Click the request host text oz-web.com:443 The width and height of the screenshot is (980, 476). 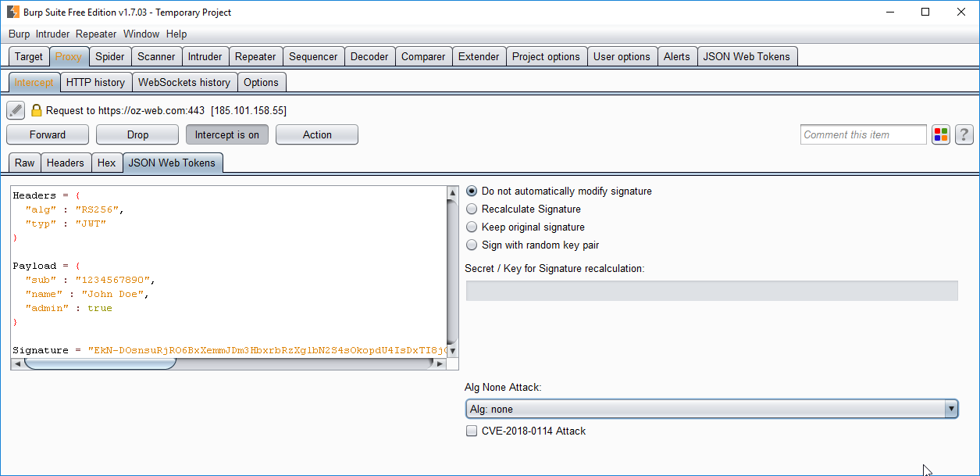(151, 111)
